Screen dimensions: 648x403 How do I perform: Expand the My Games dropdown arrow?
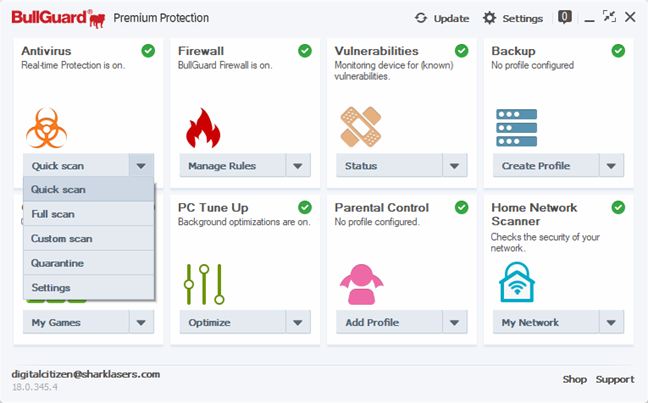141,322
